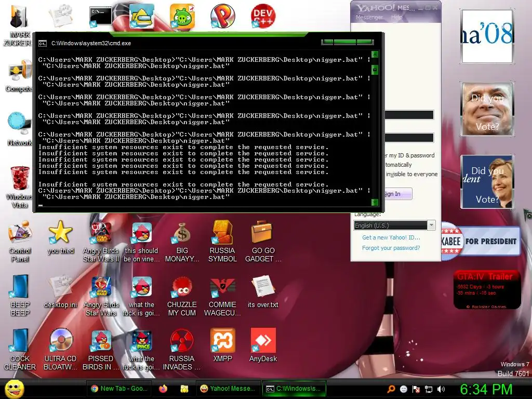Click the Hillary 'Did you Vote?' gadget
Screen dimensions: 532x399
[x=487, y=181]
